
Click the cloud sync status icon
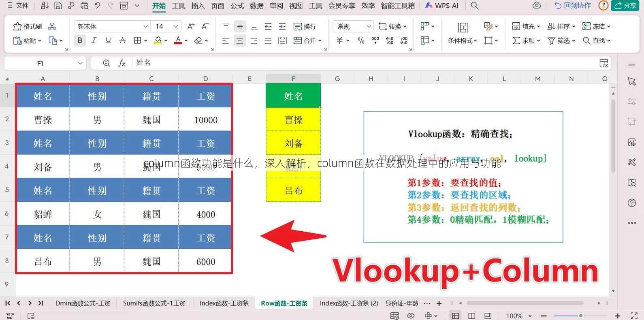(537, 6)
